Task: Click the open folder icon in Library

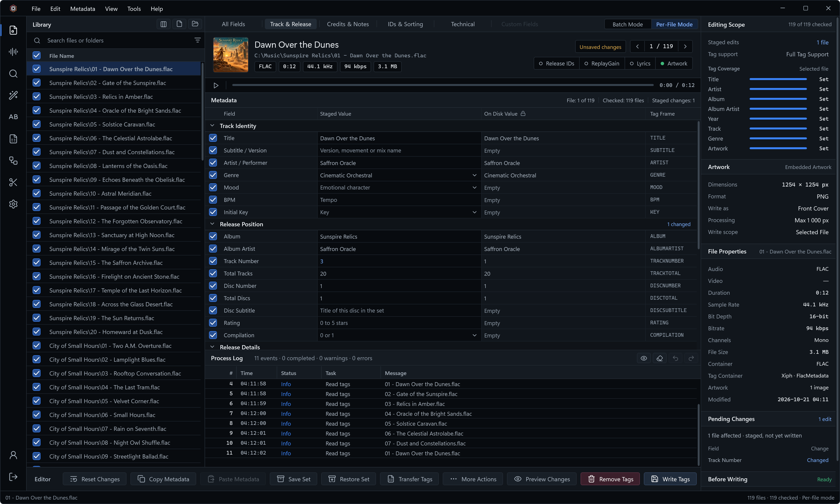Action: point(195,24)
